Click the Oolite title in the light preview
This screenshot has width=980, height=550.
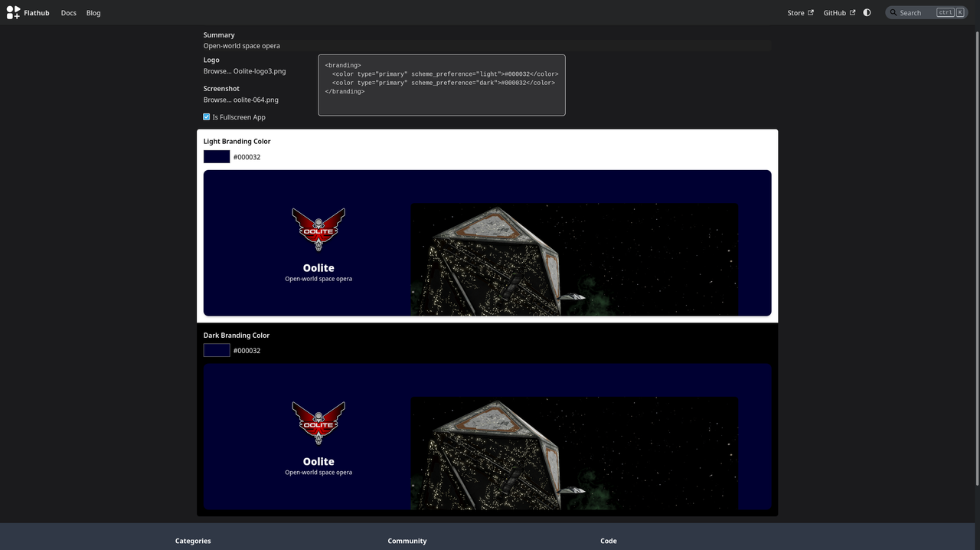click(318, 268)
